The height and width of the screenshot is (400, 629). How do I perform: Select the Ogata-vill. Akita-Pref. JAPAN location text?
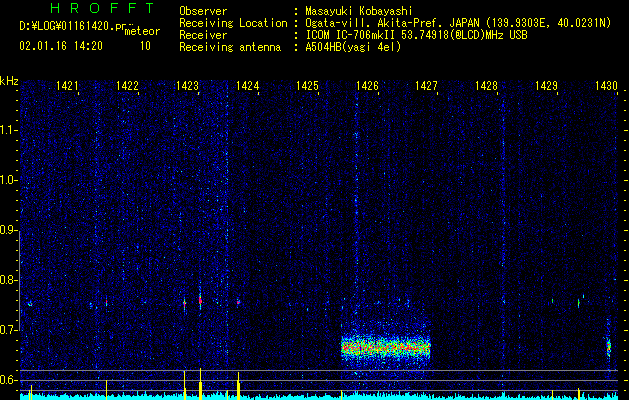coord(458,23)
